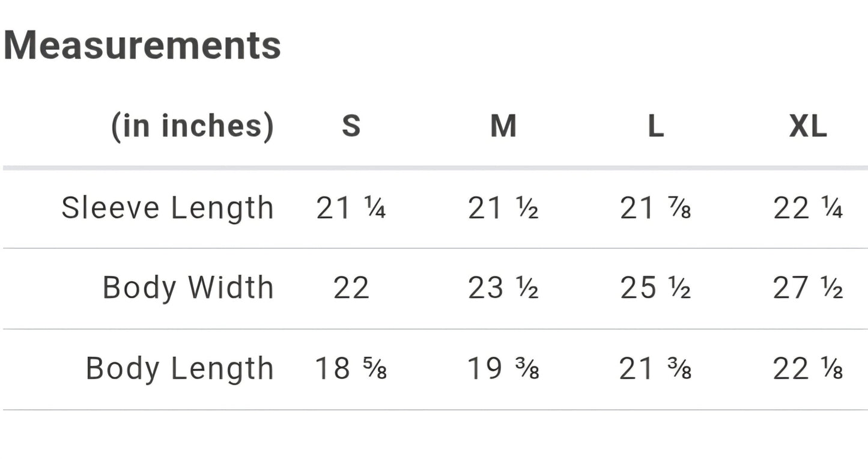Select the Body Width row label
Image resolution: width=868 pixels, height=459 pixels.
[188, 288]
